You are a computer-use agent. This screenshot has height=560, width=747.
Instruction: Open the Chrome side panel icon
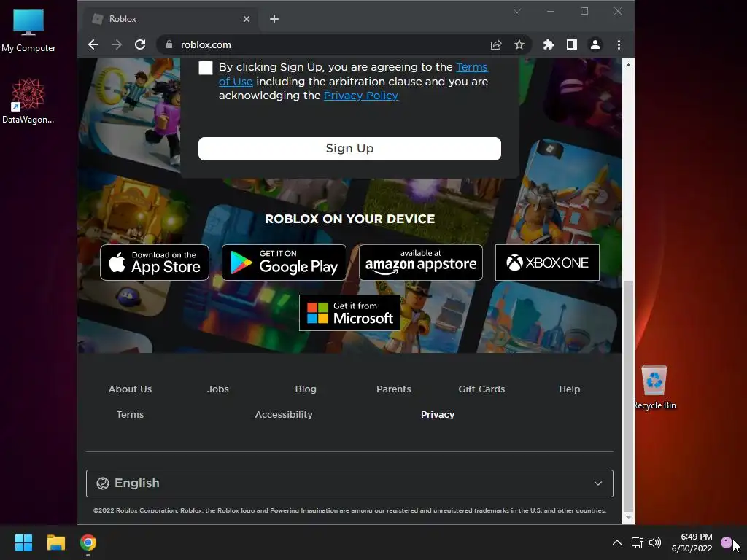[572, 44]
